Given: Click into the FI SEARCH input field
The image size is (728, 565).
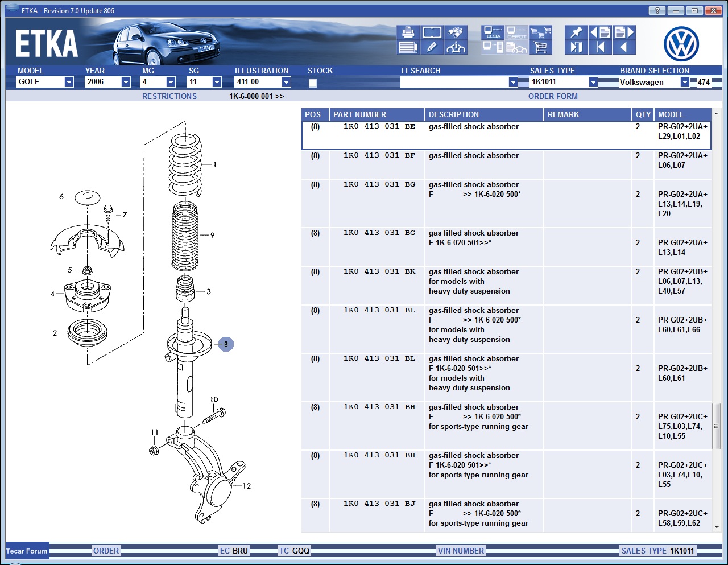Looking at the screenshot, I should 454,82.
